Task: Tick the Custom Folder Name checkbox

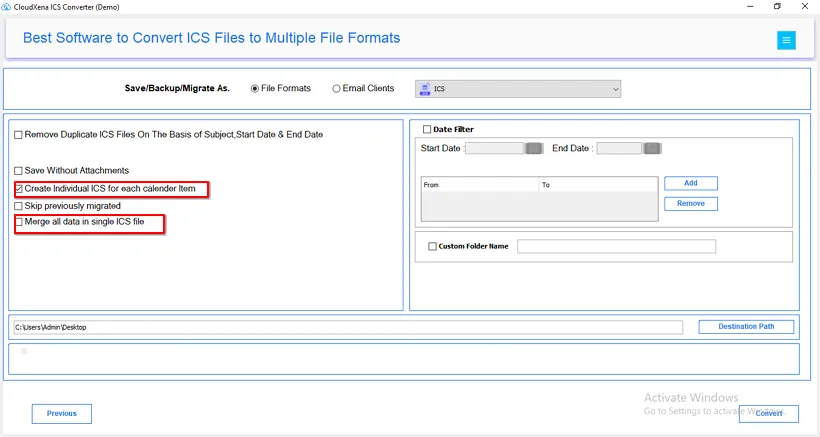Action: tap(432, 246)
